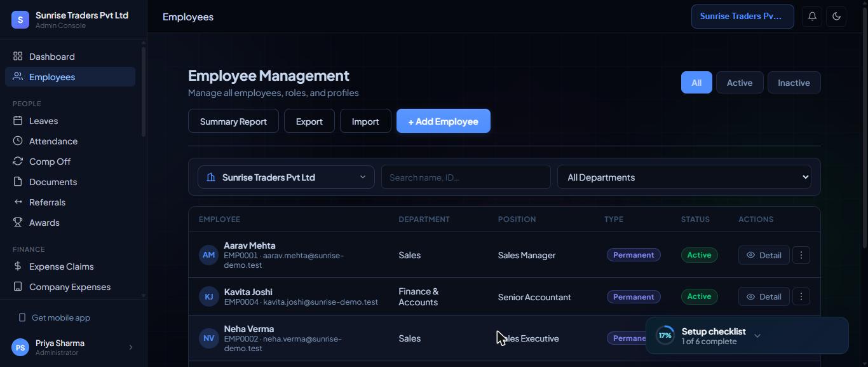The height and width of the screenshot is (367, 868).
Task: Go to Employees in the sidebar
Action: pyautogui.click(x=70, y=77)
